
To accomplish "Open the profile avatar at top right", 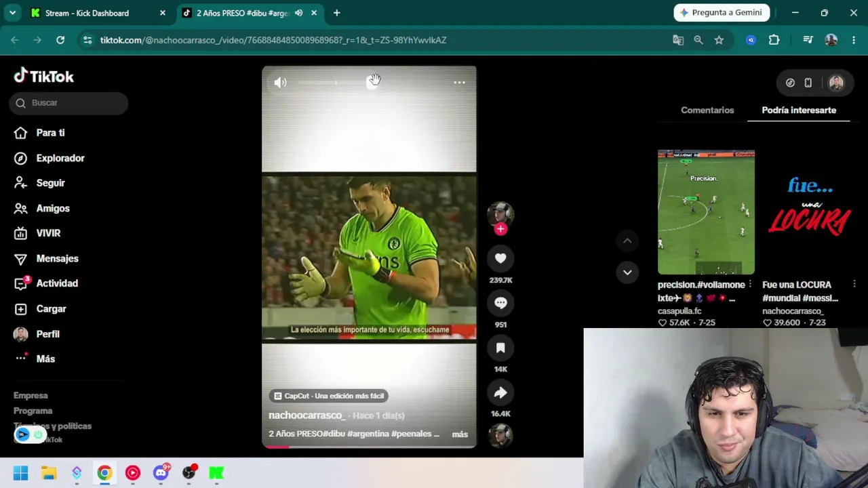I will coord(836,83).
